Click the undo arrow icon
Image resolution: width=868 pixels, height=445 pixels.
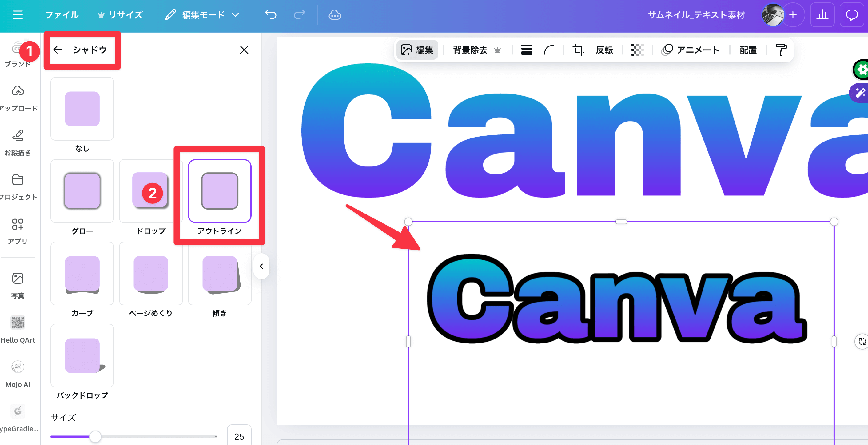(271, 14)
